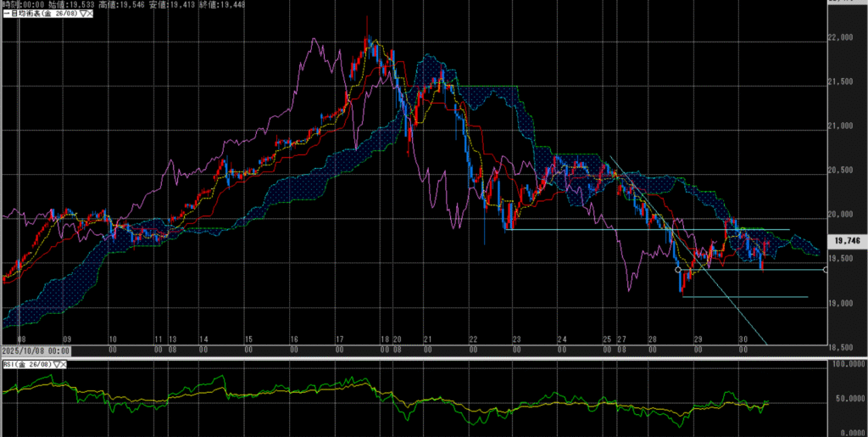Click the 高値 19,546 readout in header

tap(122, 4)
